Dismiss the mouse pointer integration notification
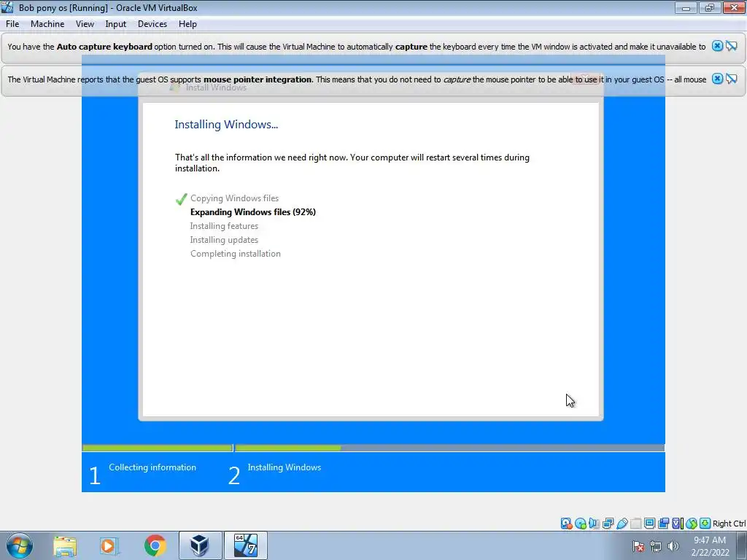Viewport: 747px width, 560px height. point(717,79)
